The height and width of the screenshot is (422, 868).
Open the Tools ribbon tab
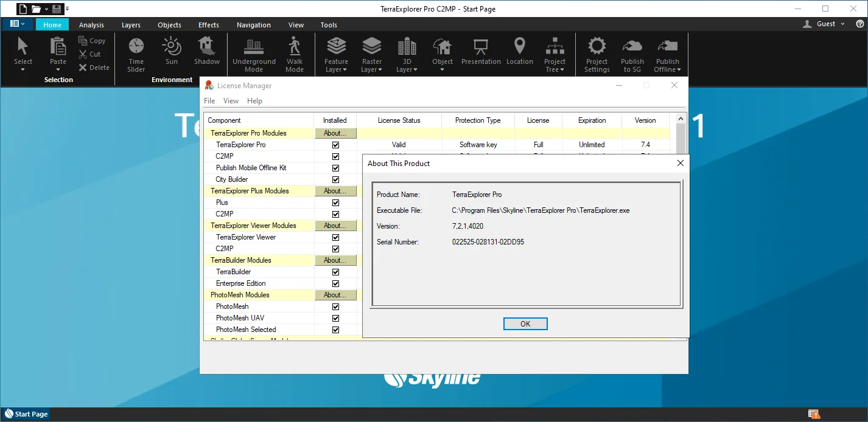pyautogui.click(x=329, y=25)
